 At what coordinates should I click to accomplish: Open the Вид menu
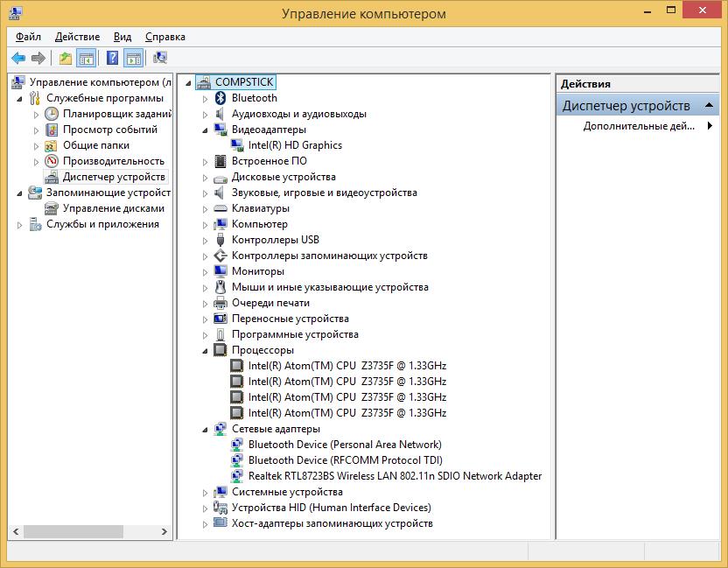click(x=122, y=37)
